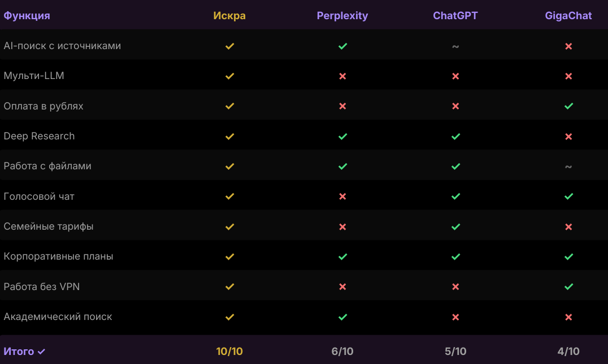This screenshot has width=608, height=364.
Task: Click the 5/10 total score
Action: [455, 351]
